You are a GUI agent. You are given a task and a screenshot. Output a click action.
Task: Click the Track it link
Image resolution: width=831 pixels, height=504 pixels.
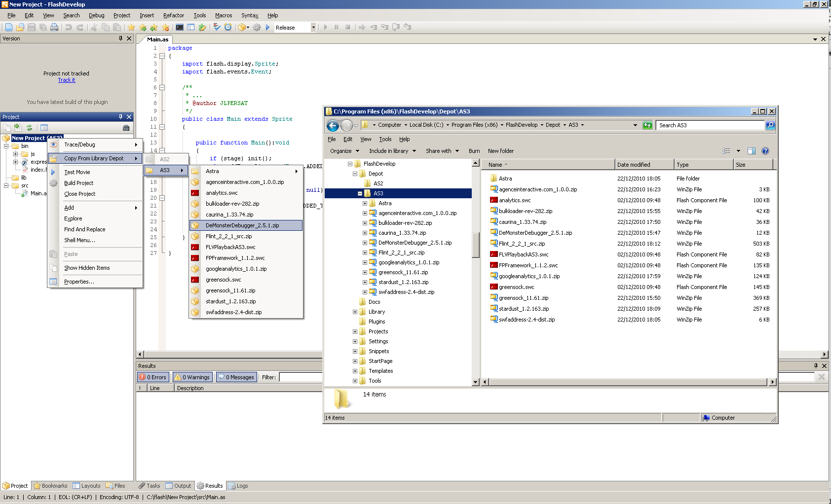tap(67, 80)
